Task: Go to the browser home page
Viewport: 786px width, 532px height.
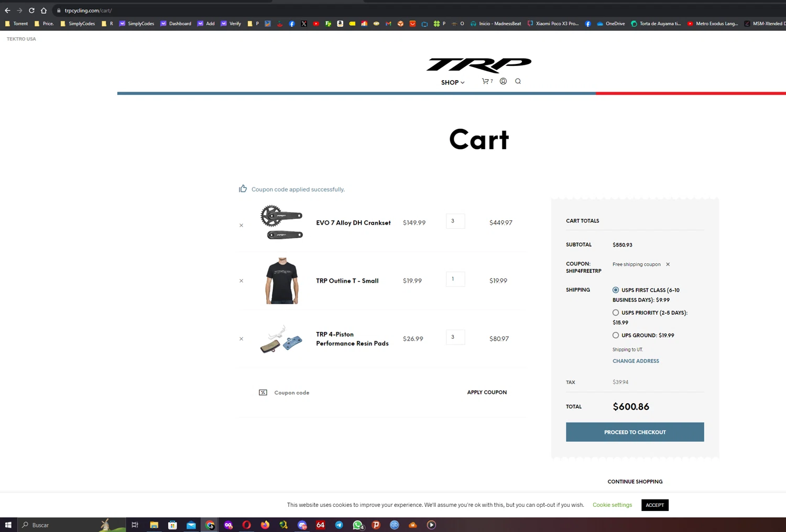Action: (x=43, y=10)
